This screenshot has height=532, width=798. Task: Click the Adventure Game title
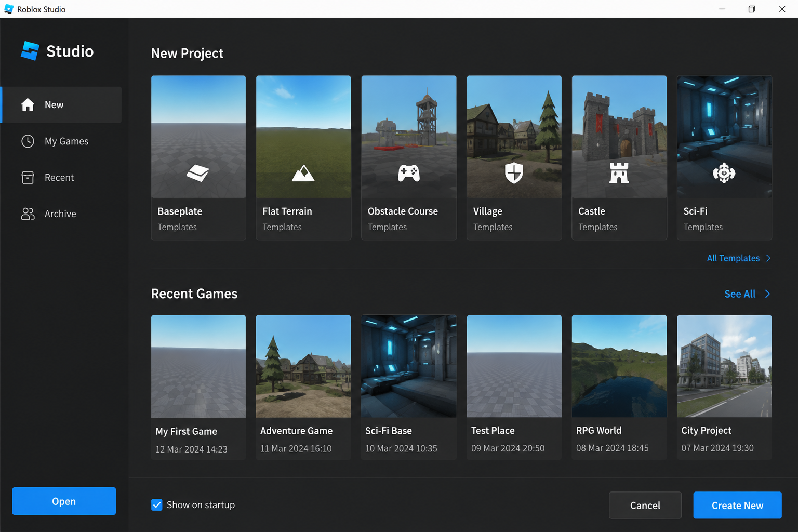tap(296, 431)
